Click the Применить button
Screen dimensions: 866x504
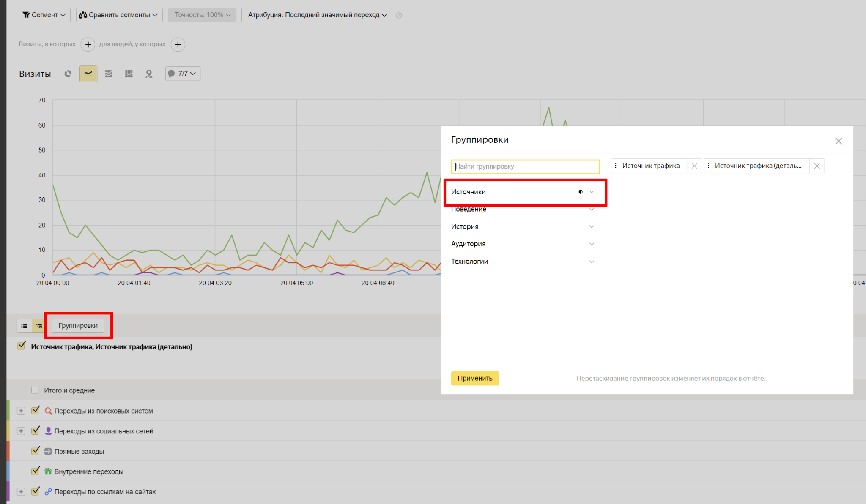pos(475,378)
